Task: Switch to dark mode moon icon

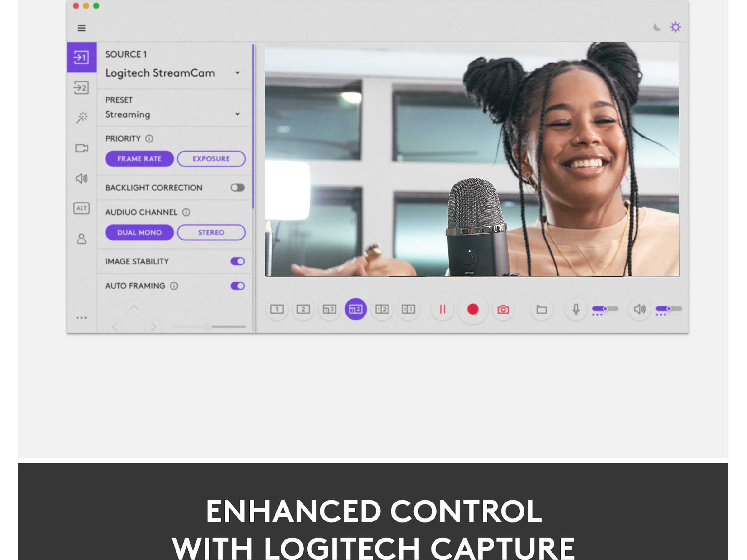Action: (x=657, y=27)
